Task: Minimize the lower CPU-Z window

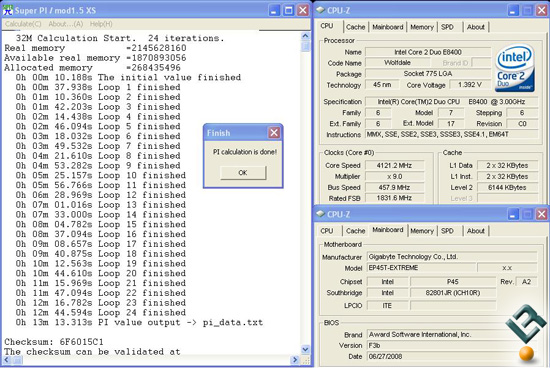Action: click(512, 214)
